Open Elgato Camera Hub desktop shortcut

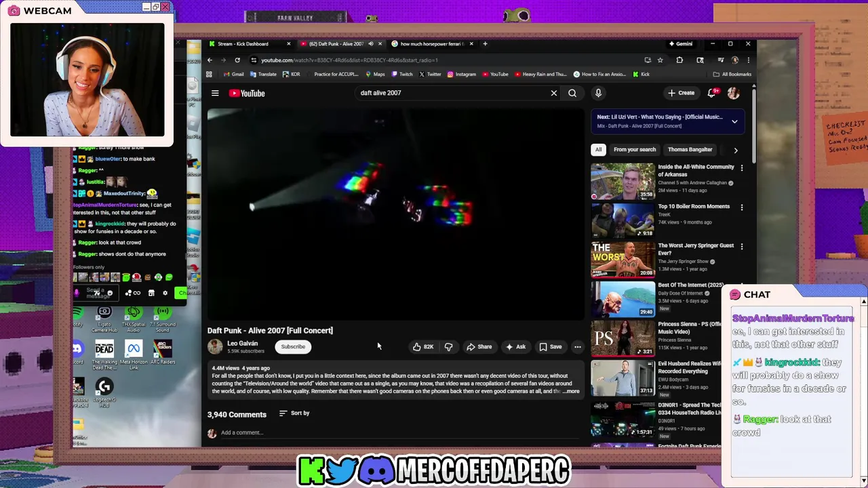(104, 319)
